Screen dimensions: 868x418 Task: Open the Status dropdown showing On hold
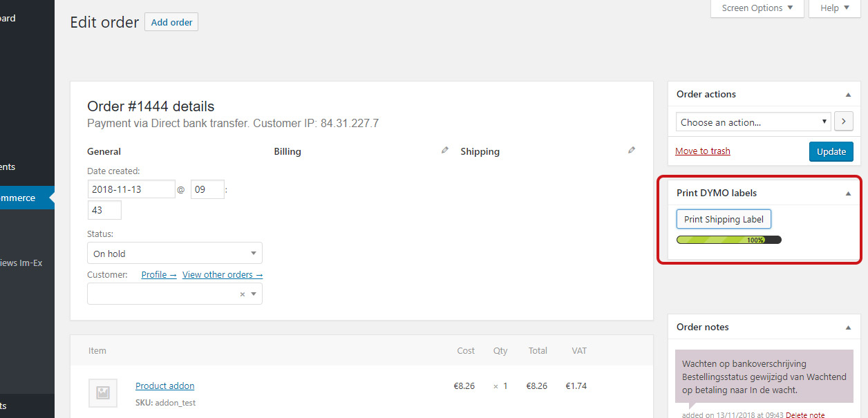(175, 254)
